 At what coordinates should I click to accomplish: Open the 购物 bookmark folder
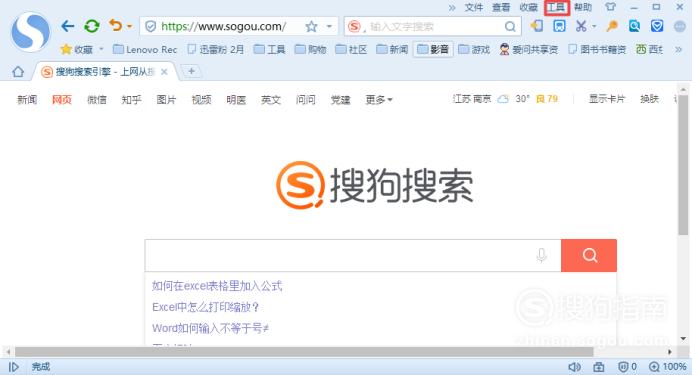click(x=310, y=49)
